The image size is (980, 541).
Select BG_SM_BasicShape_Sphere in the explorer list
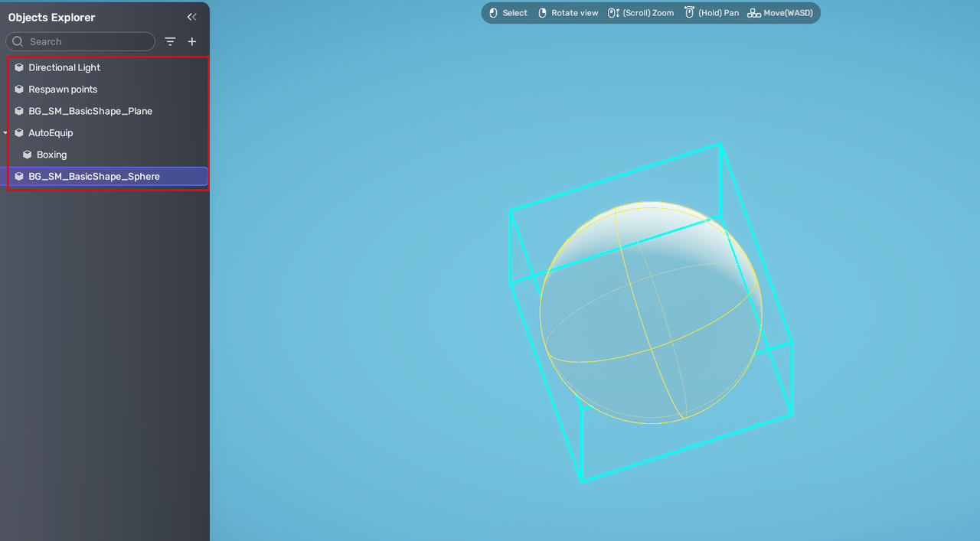click(x=94, y=177)
